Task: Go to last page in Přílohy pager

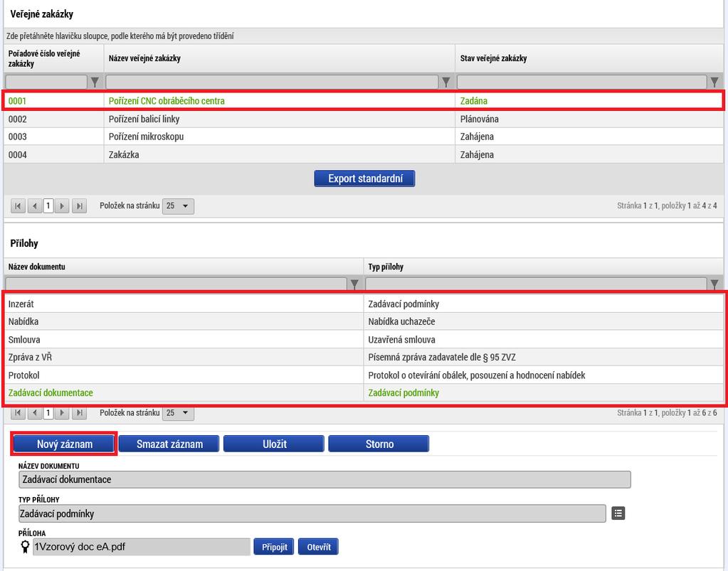Action: 80,412
